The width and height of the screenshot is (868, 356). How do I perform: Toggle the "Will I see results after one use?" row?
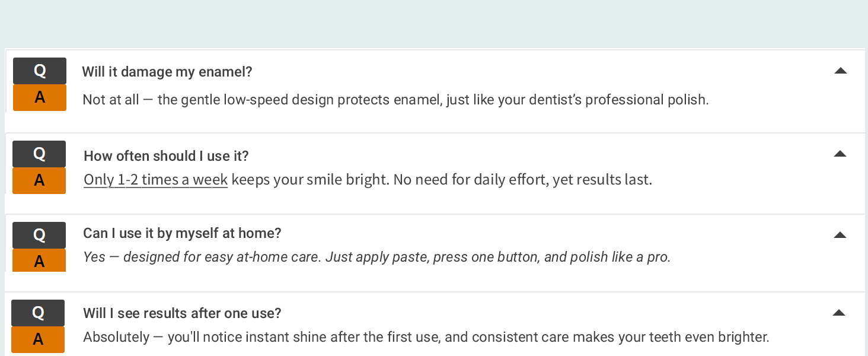(182, 313)
